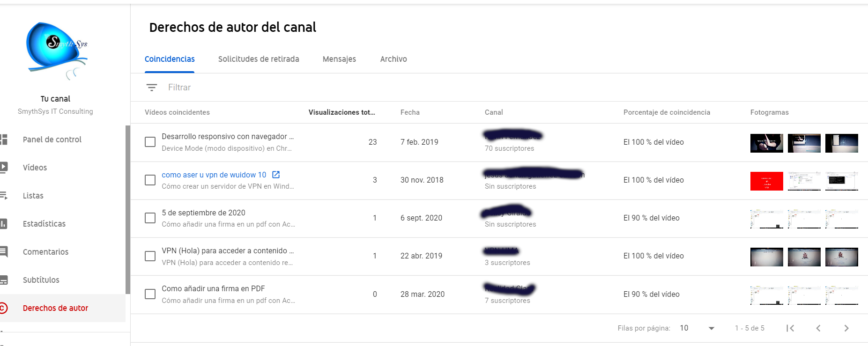This screenshot has width=868, height=346.
Task: Open Panel de control dashboard icon
Action: 3,140
